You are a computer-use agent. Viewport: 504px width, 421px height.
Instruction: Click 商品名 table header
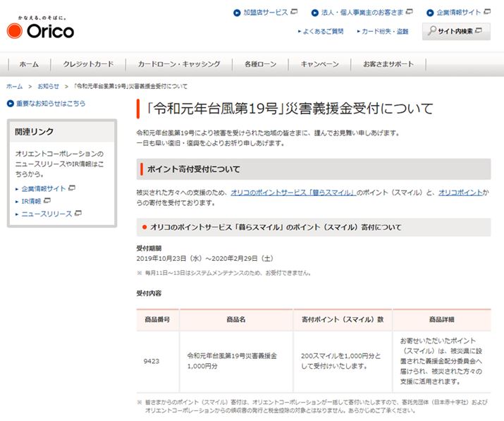point(236,319)
